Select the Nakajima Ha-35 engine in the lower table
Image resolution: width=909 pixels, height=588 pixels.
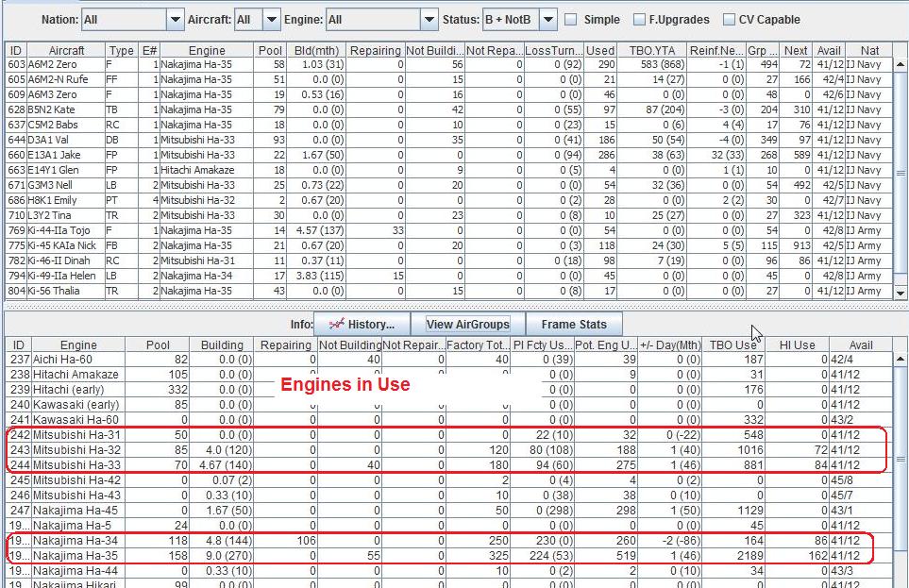tap(448, 556)
